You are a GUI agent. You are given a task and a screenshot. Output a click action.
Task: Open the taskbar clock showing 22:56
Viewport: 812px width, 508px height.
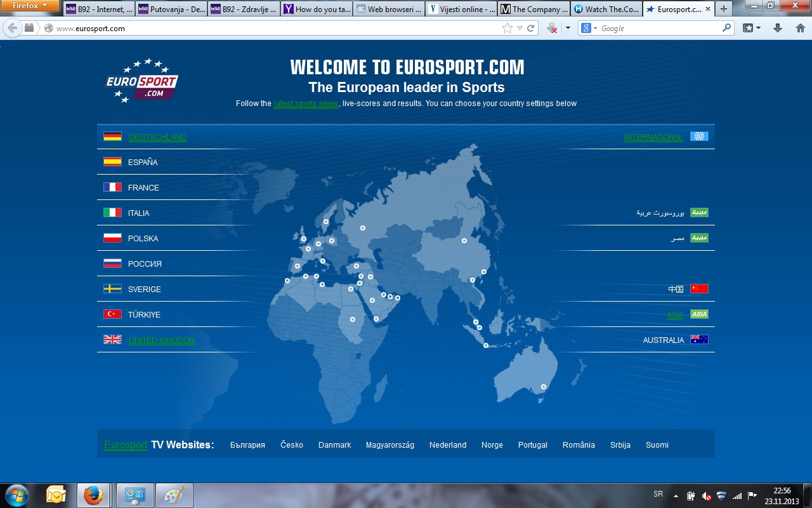click(x=782, y=496)
